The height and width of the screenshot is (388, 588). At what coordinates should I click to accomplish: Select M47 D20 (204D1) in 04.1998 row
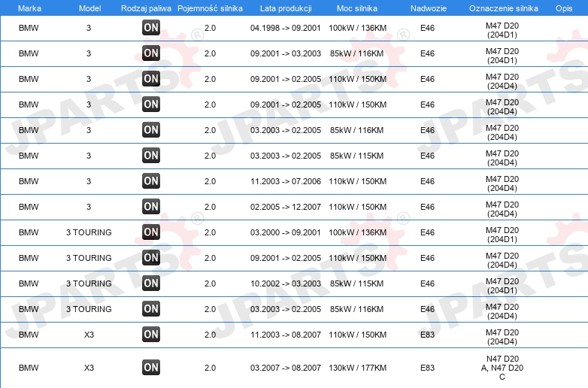coord(502,30)
